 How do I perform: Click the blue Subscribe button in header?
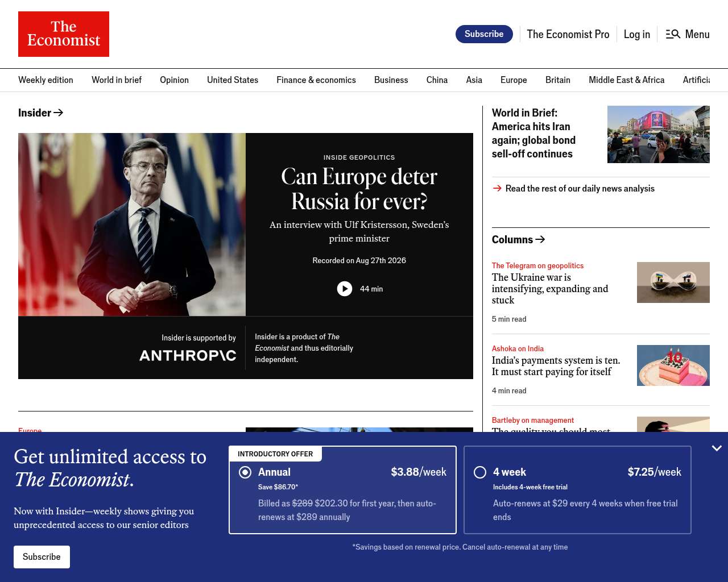(x=484, y=34)
